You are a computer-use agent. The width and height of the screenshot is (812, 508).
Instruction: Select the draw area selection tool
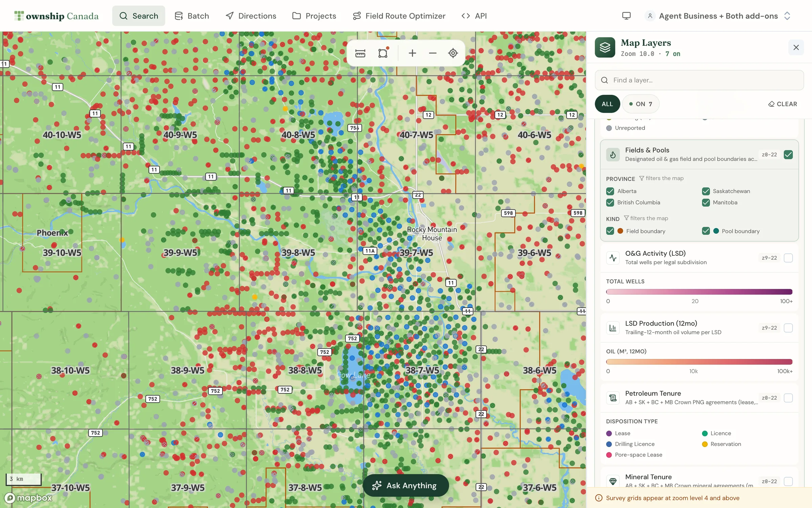[383, 53]
